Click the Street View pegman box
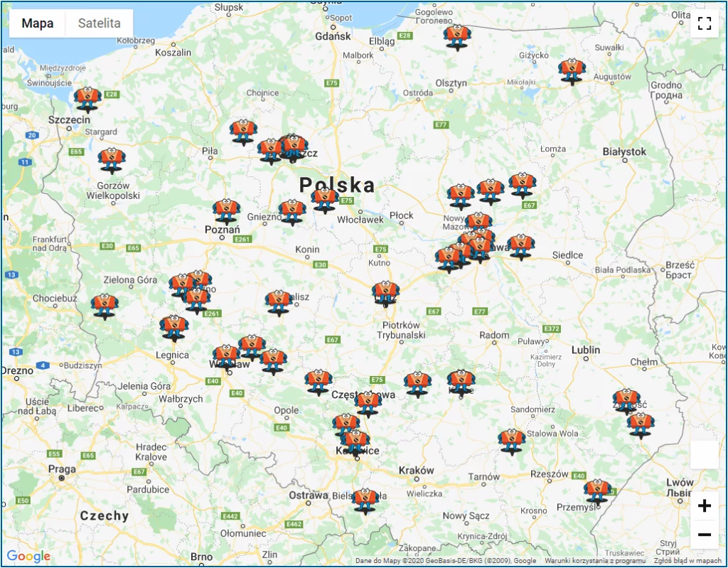Screen dimensions: 728x568 [x=704, y=454]
